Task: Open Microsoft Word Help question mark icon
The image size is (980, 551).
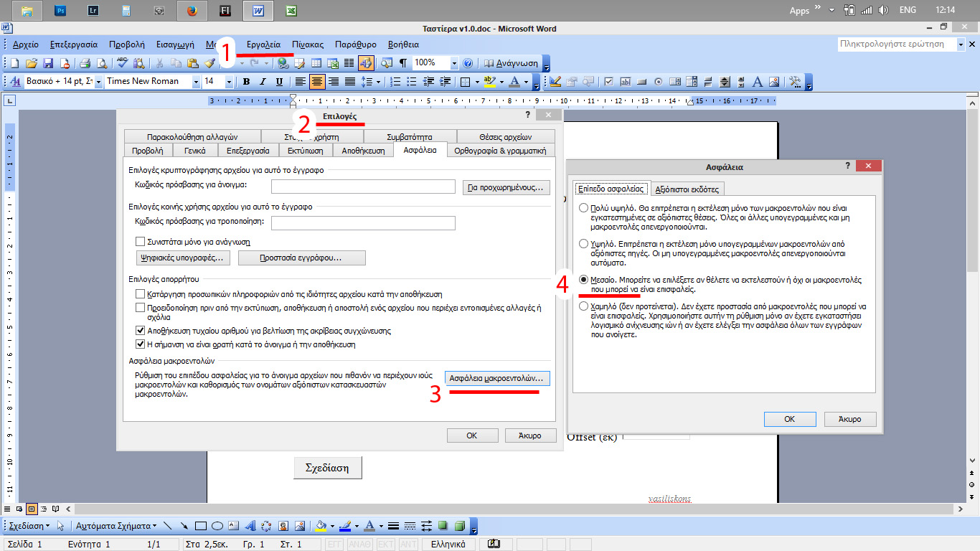Action: [x=468, y=63]
